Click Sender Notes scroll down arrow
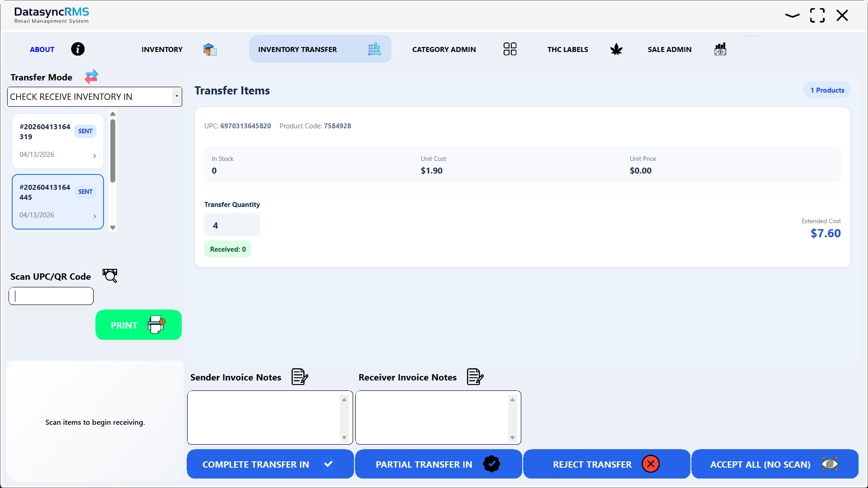The height and width of the screenshot is (488, 868). [x=344, y=437]
